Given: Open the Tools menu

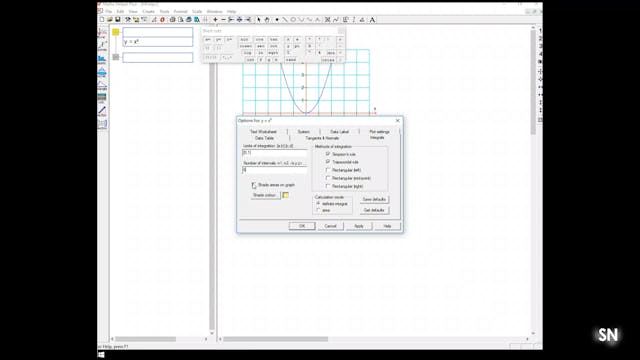Looking at the screenshot, I should (x=164, y=11).
